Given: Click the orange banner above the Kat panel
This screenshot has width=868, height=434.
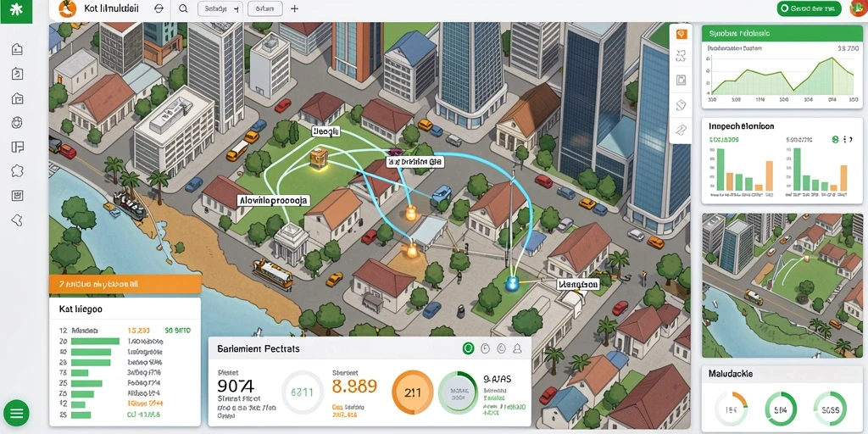Looking at the screenshot, I should pyautogui.click(x=125, y=284).
